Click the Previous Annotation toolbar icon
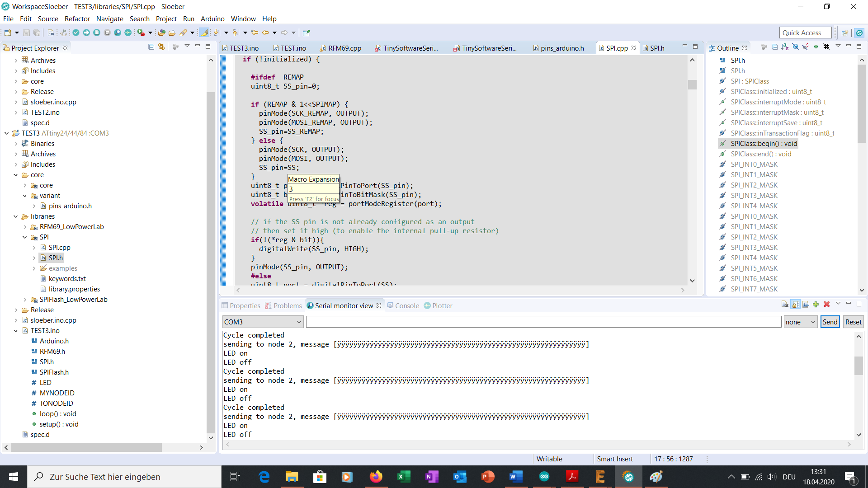 236,33
